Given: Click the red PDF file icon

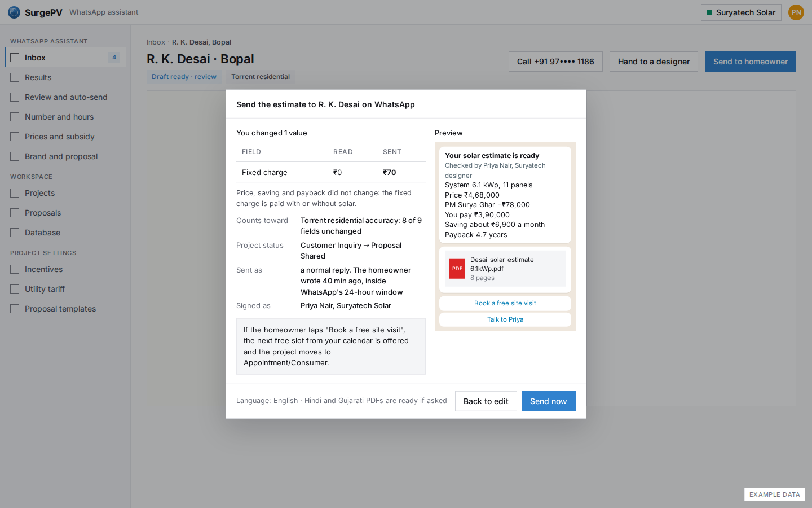Looking at the screenshot, I should pos(457,269).
